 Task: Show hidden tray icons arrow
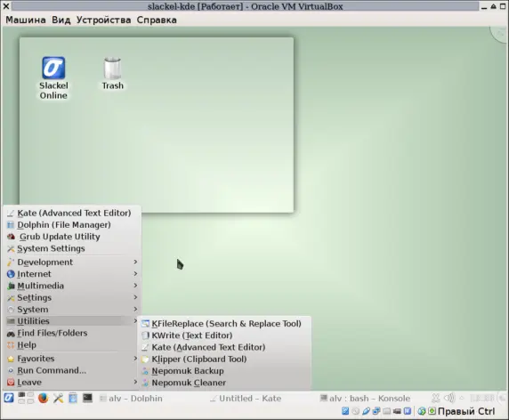[461, 398]
